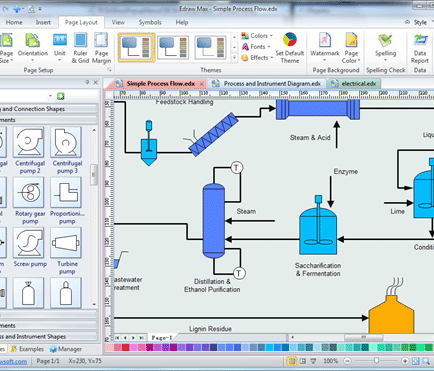This screenshot has height=371, width=434.
Task: Pick the red swatch in color bar
Action: tap(125, 347)
